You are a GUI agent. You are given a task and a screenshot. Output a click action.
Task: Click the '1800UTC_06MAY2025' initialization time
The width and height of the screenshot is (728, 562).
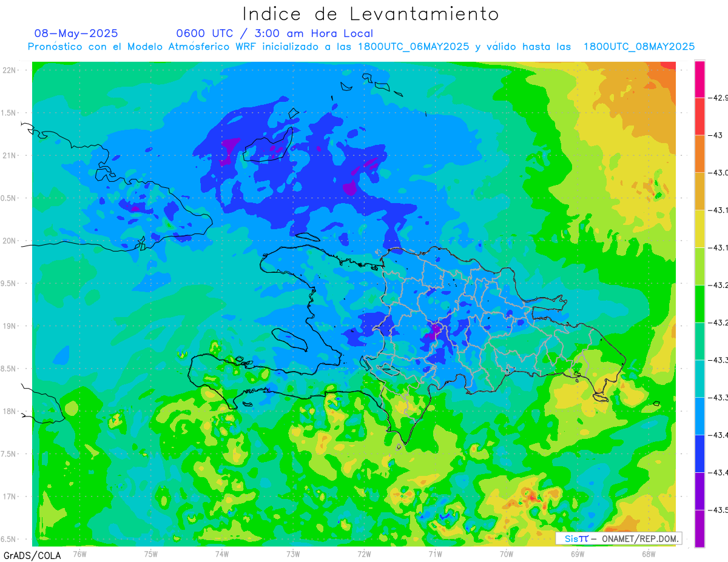(414, 47)
